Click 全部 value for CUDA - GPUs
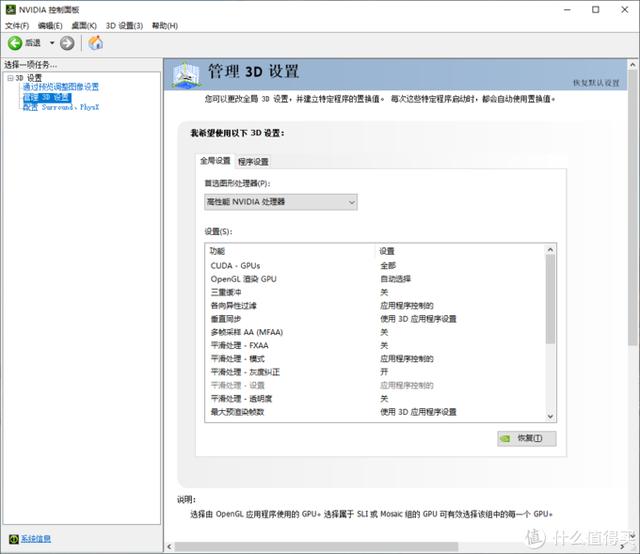This screenshot has width=640, height=554. point(388,266)
